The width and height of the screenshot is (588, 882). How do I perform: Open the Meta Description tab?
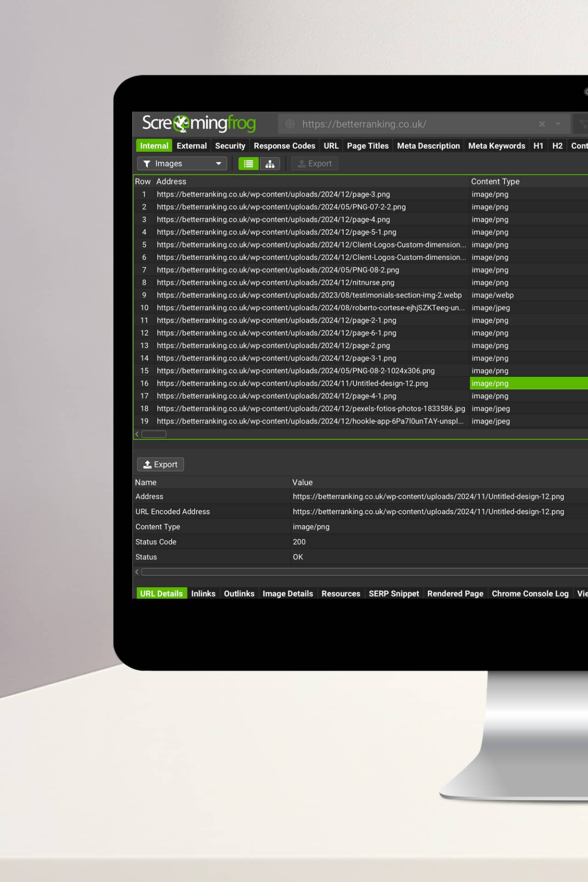[428, 146]
